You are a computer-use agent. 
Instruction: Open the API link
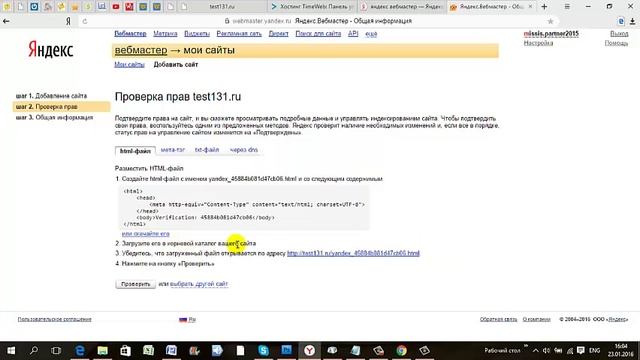click(x=353, y=34)
